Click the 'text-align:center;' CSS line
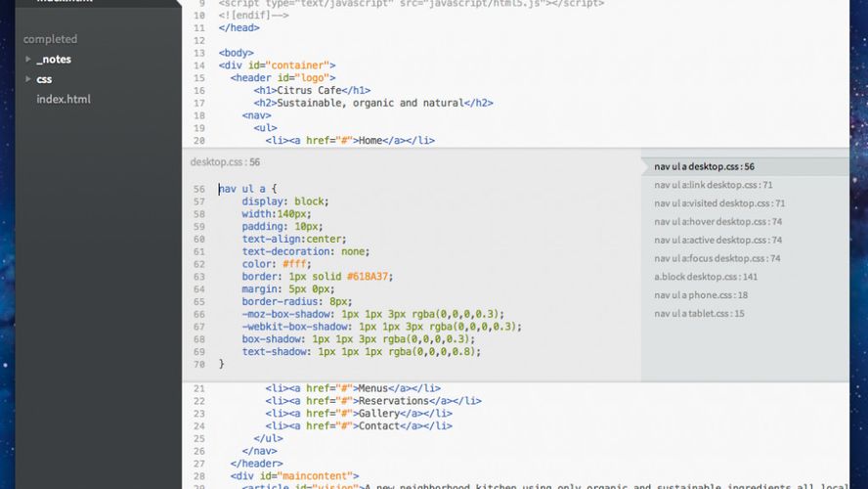The image size is (868, 489). 294,240
